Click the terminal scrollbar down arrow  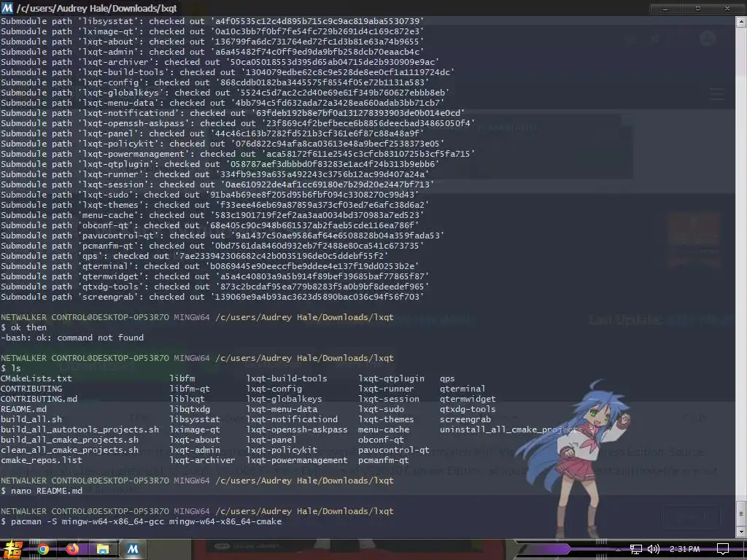point(741,532)
